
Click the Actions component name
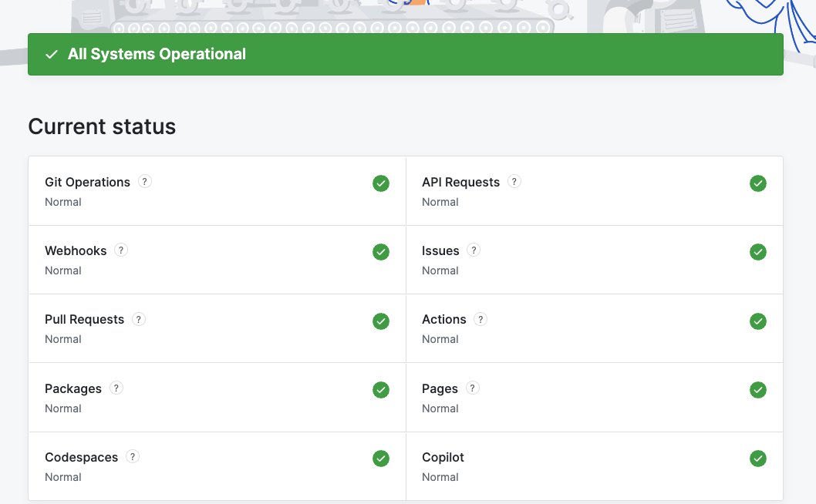coord(444,319)
